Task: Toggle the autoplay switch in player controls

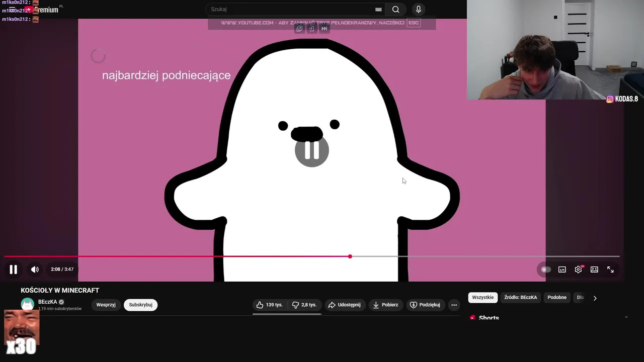Action: click(x=545, y=269)
